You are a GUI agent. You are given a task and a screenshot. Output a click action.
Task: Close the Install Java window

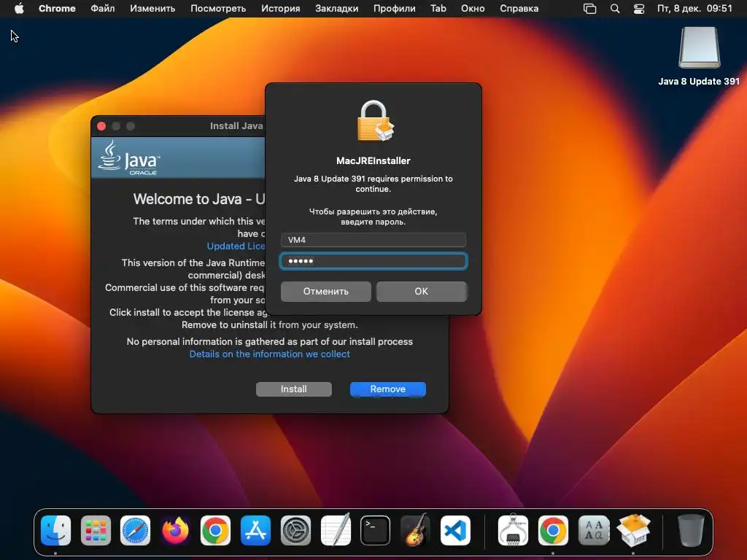click(101, 126)
